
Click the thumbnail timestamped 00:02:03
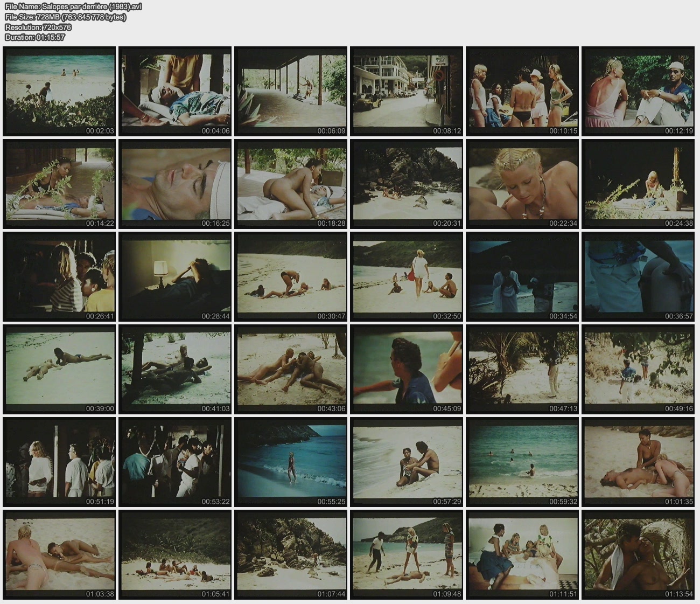click(59, 91)
